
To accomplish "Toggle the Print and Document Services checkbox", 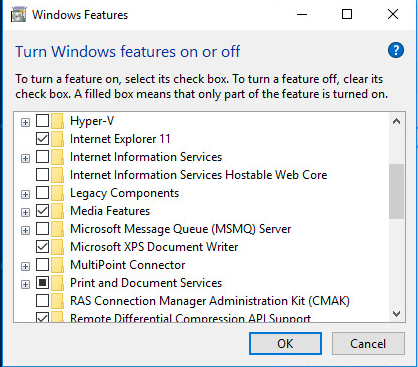I will pos(42,283).
